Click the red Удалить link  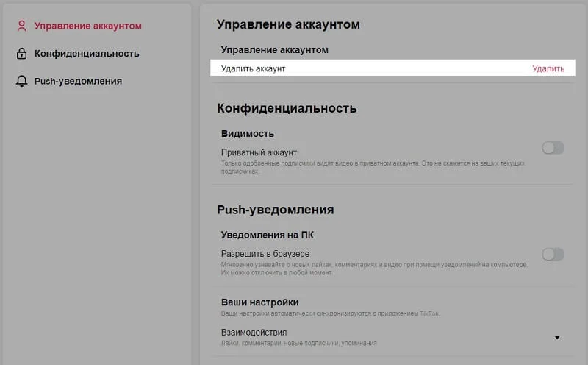pos(548,68)
